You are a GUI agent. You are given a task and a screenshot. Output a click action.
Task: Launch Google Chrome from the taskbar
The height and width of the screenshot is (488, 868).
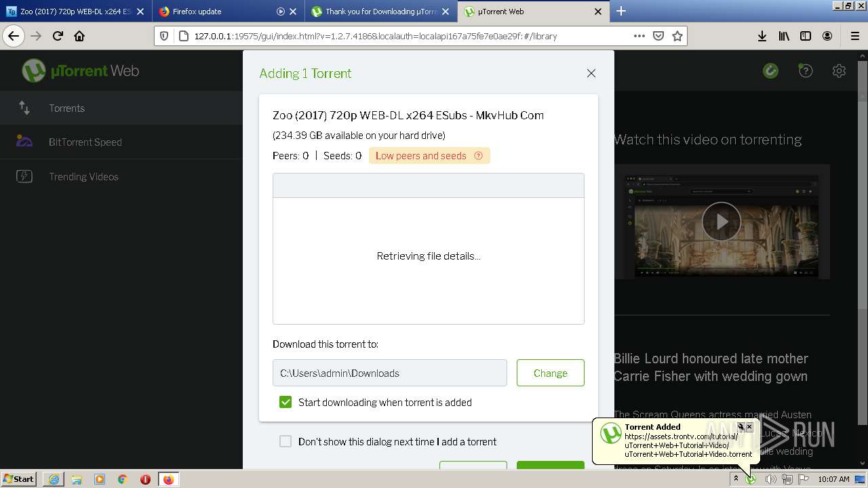click(x=123, y=479)
